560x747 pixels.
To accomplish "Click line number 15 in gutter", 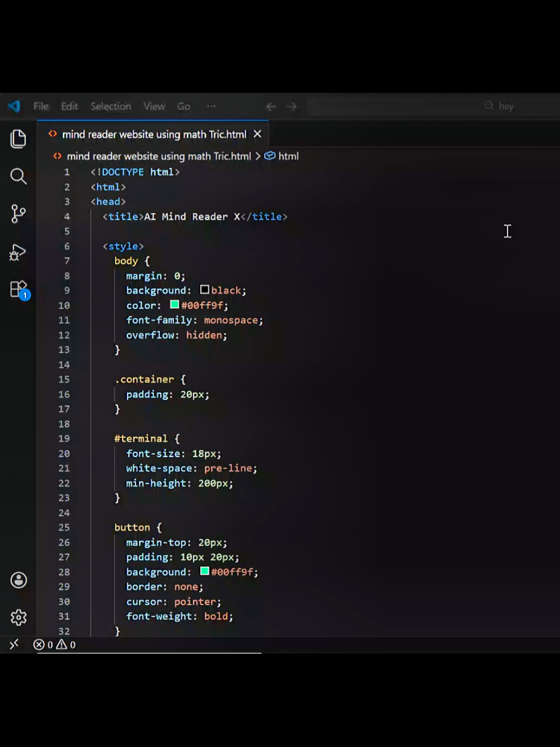I will point(64,379).
